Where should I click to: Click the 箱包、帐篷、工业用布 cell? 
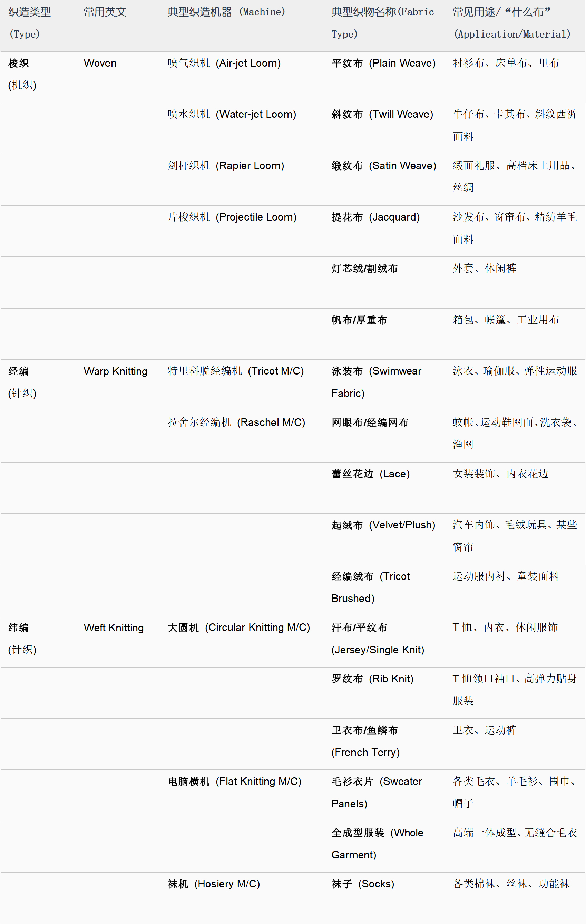(x=505, y=320)
